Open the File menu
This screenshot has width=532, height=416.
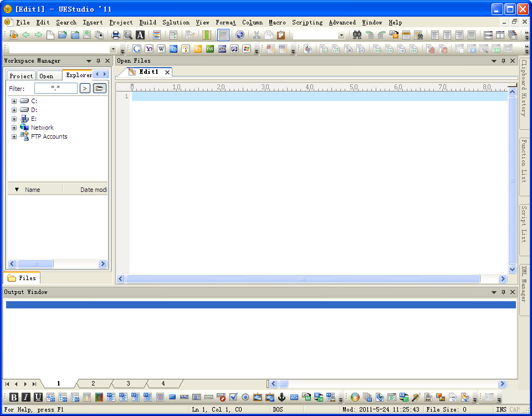coord(23,22)
